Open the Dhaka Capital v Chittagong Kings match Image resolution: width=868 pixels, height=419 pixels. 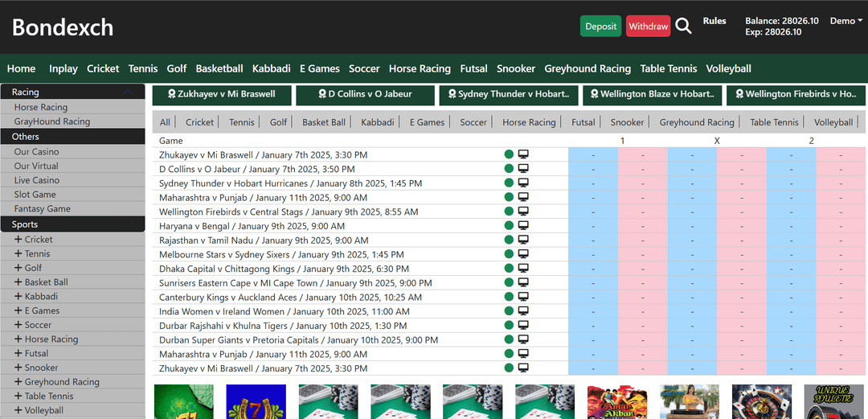[284, 269]
